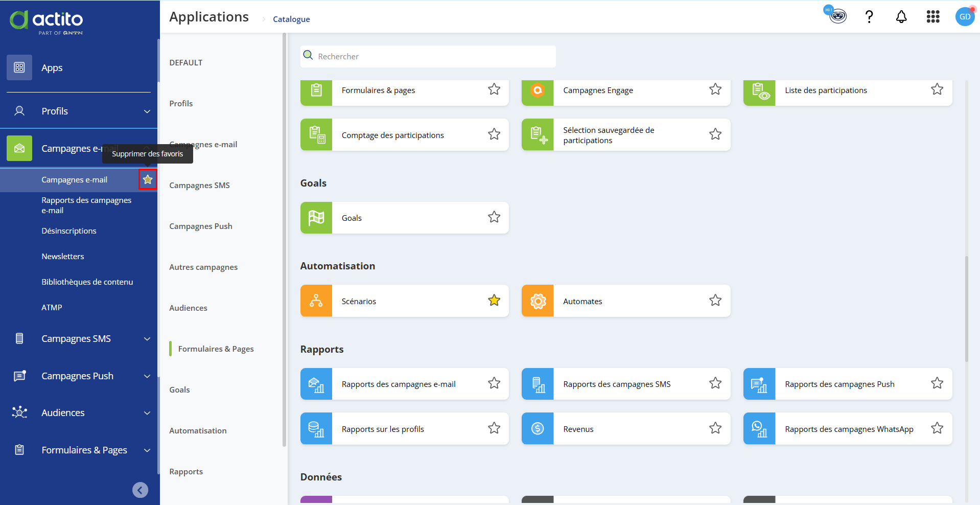Open the GD user avatar menu
This screenshot has height=505, width=980.
(x=965, y=16)
